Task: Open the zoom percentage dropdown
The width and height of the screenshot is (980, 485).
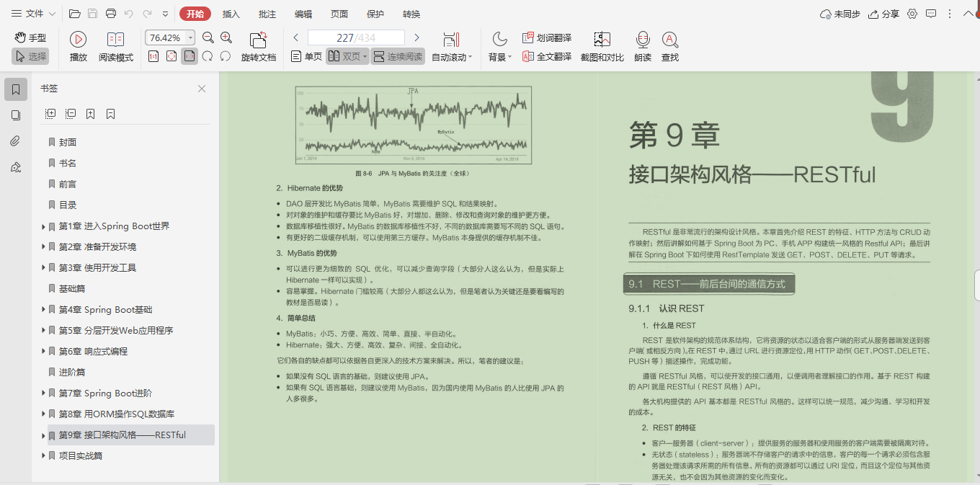Action: [190, 37]
